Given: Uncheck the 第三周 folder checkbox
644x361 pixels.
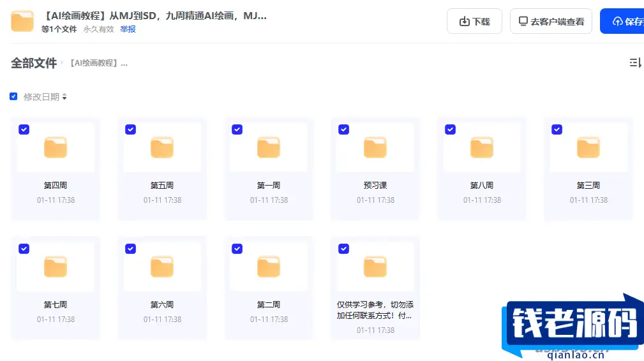Looking at the screenshot, I should pos(557,129).
